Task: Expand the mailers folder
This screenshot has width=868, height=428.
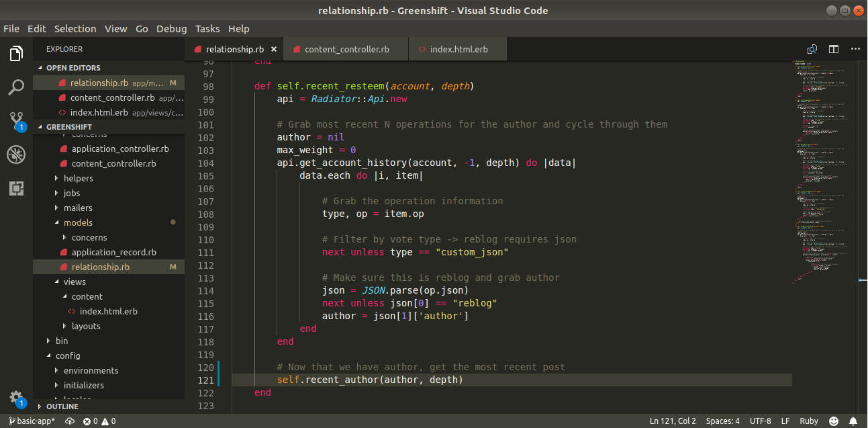Action: coord(109,208)
